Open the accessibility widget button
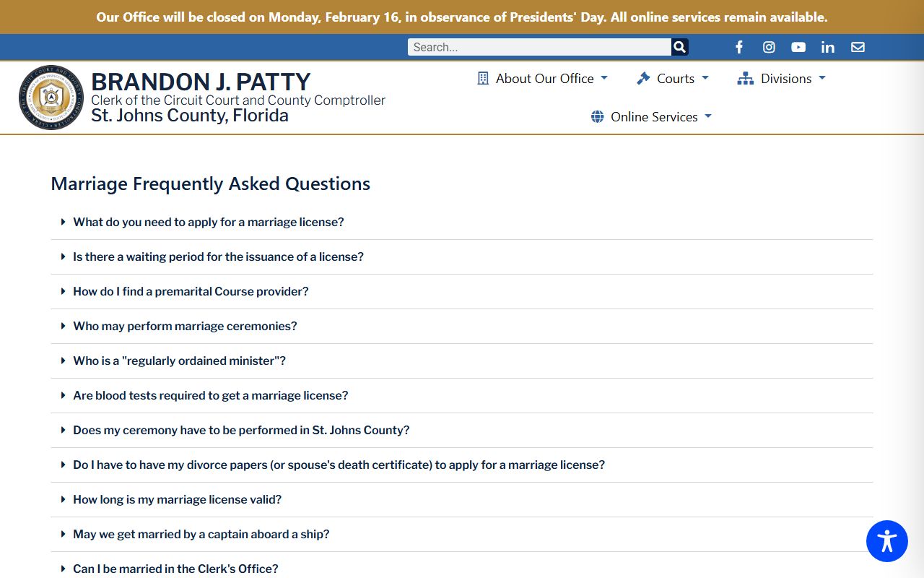 point(887,541)
